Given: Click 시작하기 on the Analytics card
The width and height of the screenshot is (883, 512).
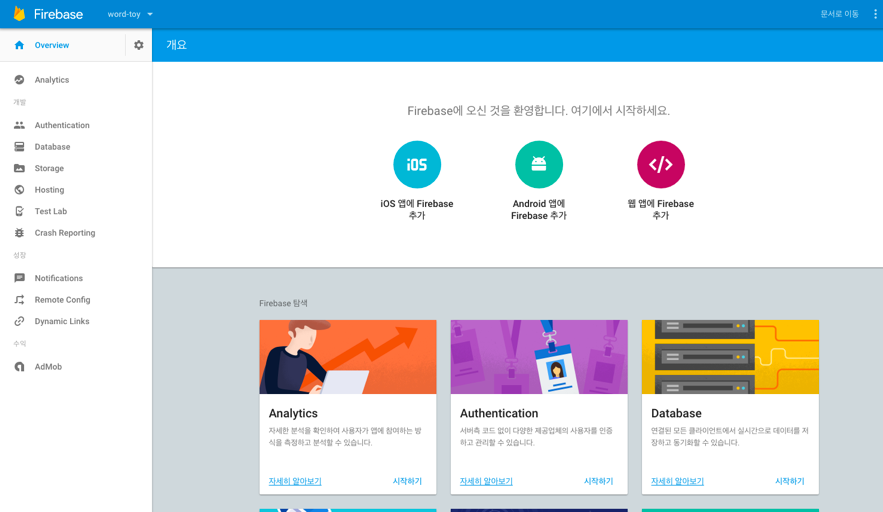Looking at the screenshot, I should point(407,481).
